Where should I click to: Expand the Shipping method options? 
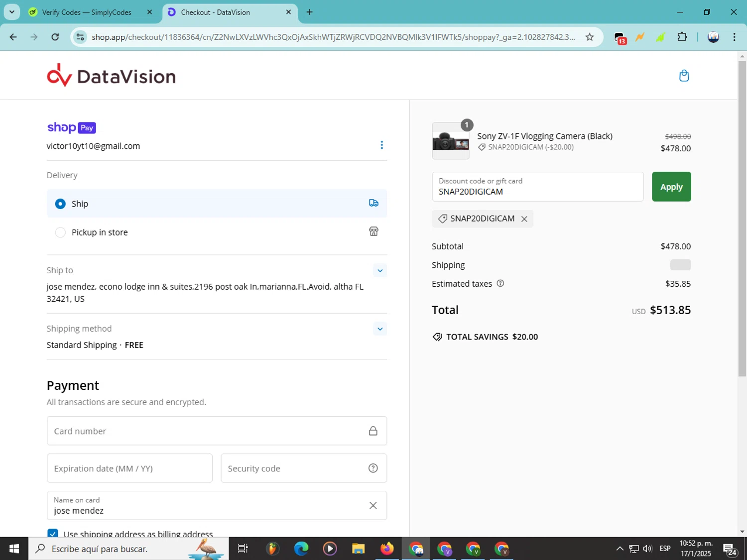click(x=379, y=329)
